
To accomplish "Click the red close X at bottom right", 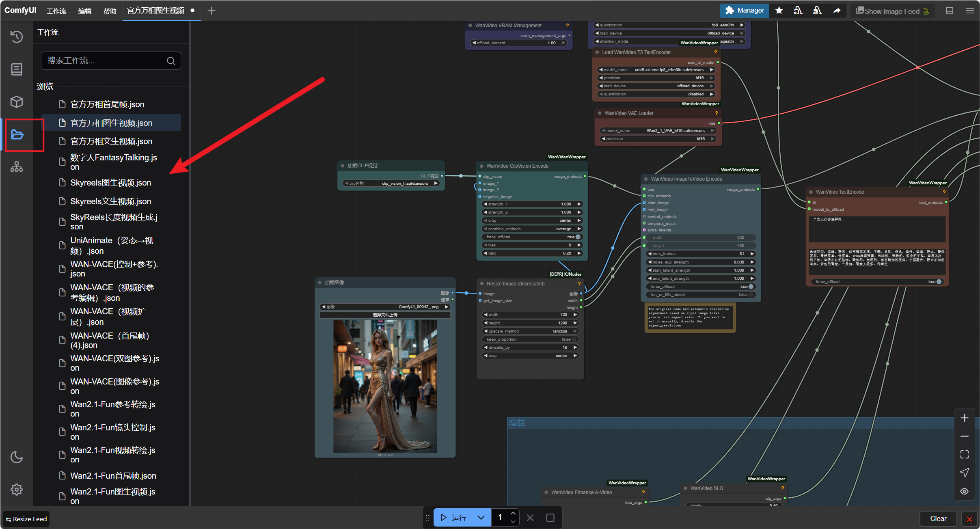I will coord(969,519).
